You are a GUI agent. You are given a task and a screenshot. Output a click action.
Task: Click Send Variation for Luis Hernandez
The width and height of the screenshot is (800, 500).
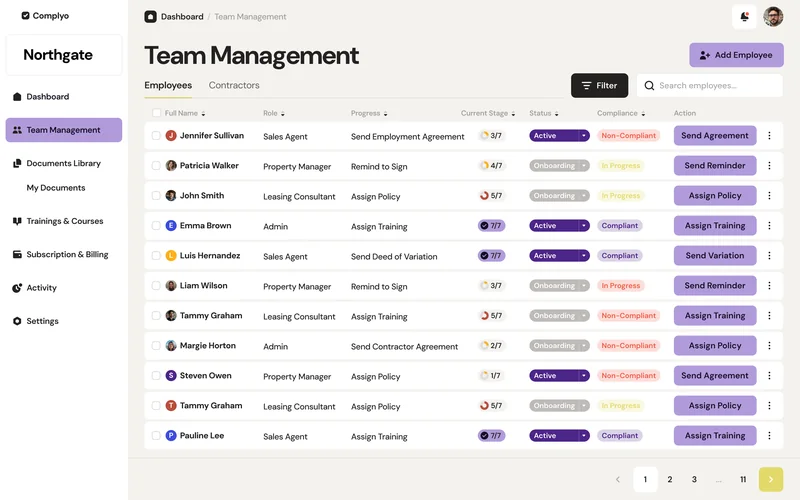[715, 256]
